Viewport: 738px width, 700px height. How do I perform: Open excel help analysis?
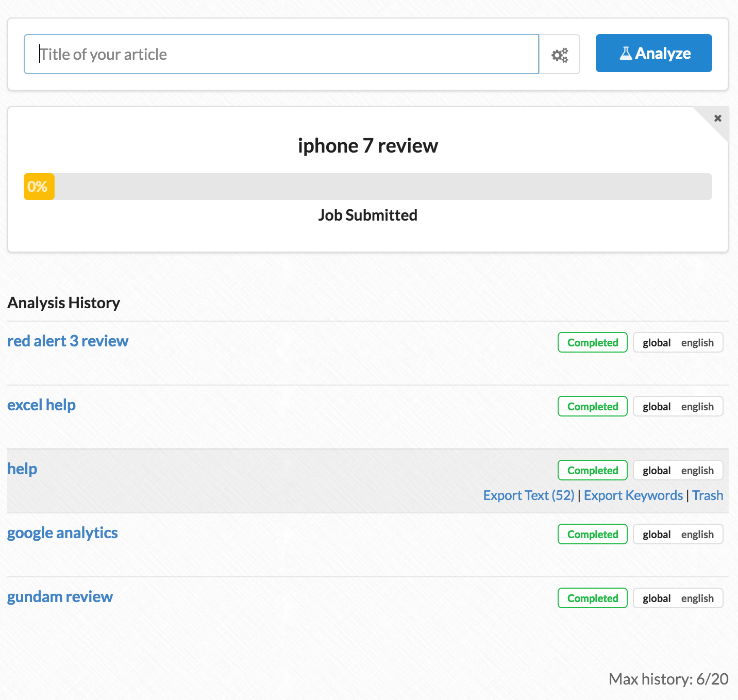point(42,405)
